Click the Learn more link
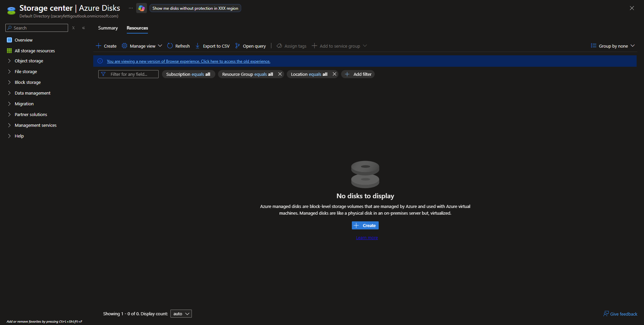Image resolution: width=644 pixels, height=325 pixels. 367,238
